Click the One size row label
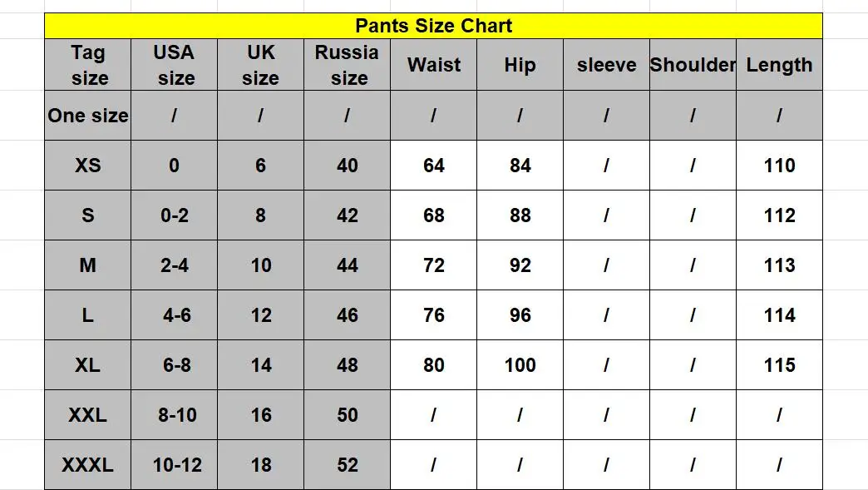This screenshot has height=490, width=868. tap(88, 115)
